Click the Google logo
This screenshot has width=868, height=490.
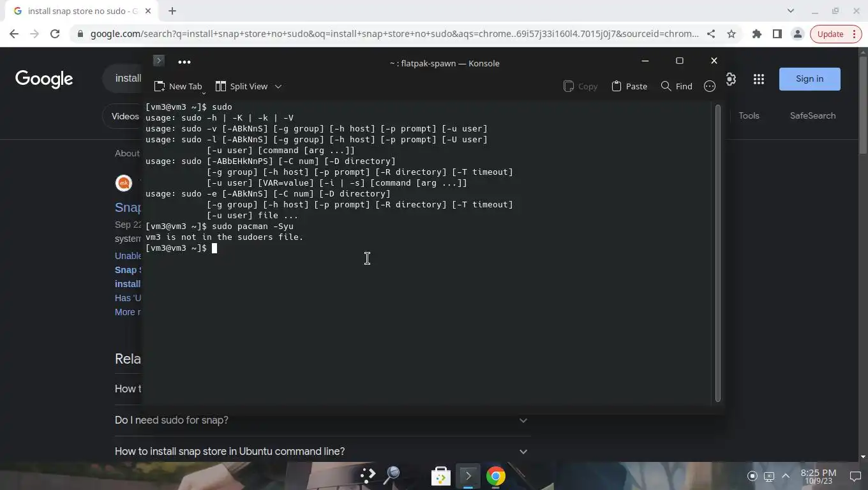click(44, 79)
